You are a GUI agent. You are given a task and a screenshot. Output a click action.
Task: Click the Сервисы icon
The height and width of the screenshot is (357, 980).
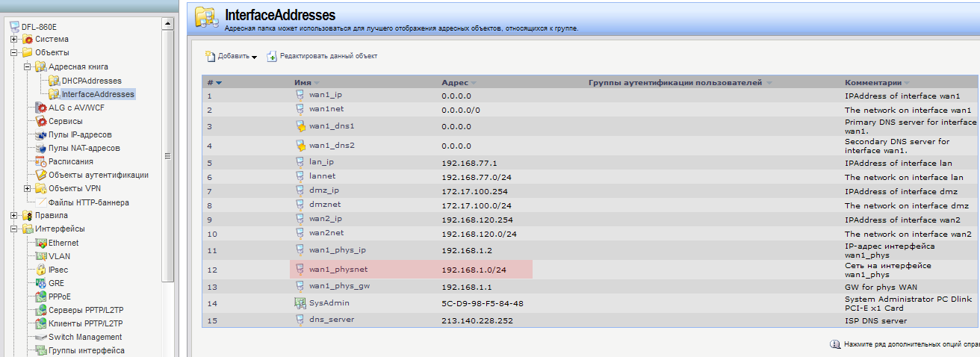coord(41,121)
